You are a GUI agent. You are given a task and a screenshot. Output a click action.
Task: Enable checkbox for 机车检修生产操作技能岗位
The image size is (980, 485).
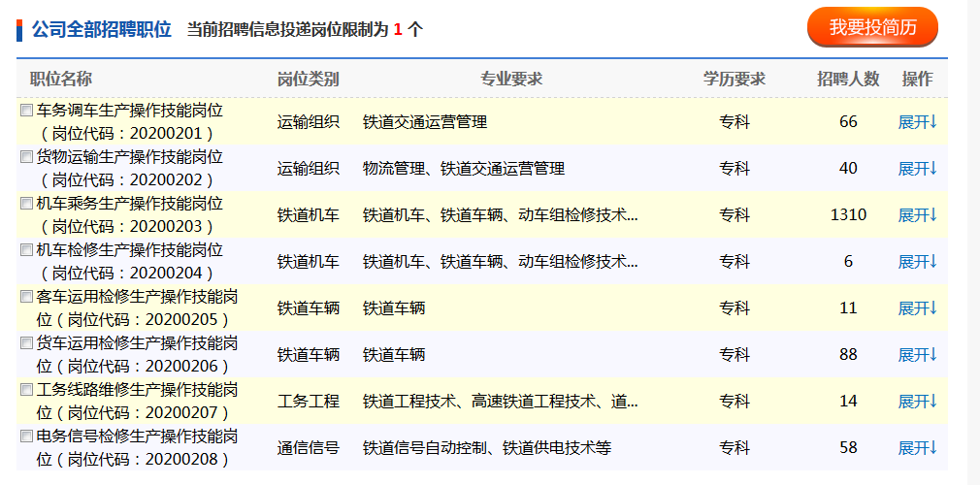pyautogui.click(x=27, y=250)
